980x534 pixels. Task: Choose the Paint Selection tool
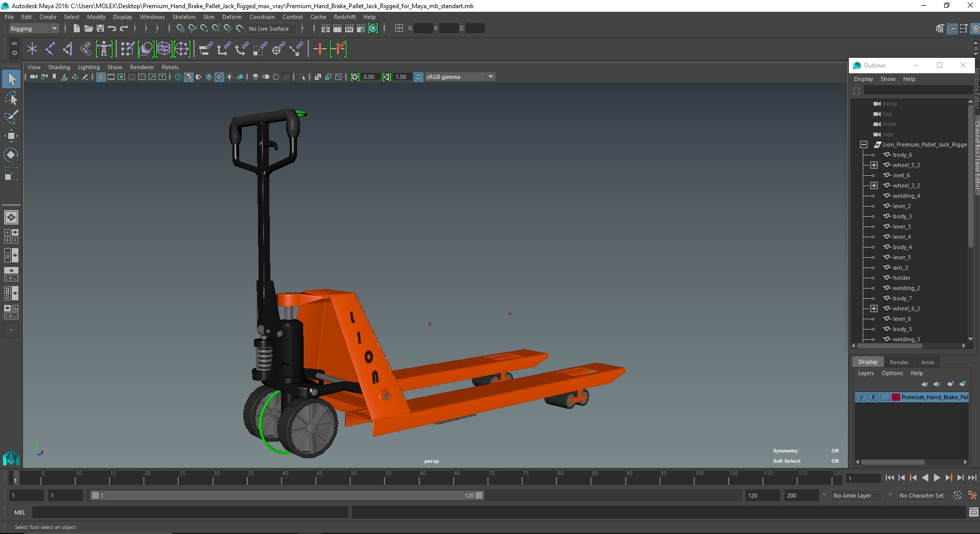click(11, 117)
